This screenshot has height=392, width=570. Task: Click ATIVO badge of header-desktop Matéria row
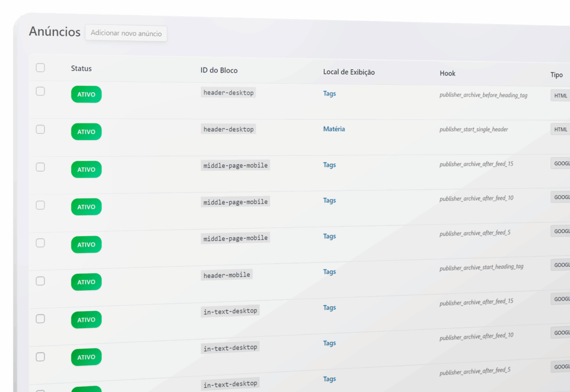coord(86,132)
